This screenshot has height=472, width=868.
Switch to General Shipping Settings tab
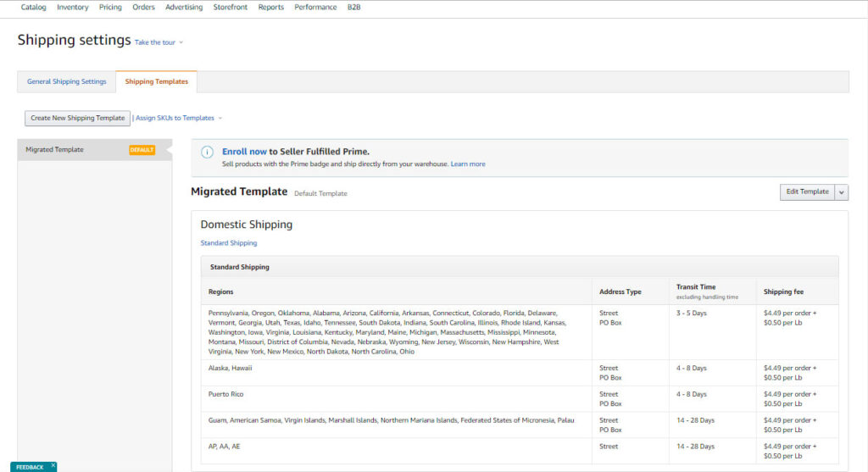tap(67, 82)
